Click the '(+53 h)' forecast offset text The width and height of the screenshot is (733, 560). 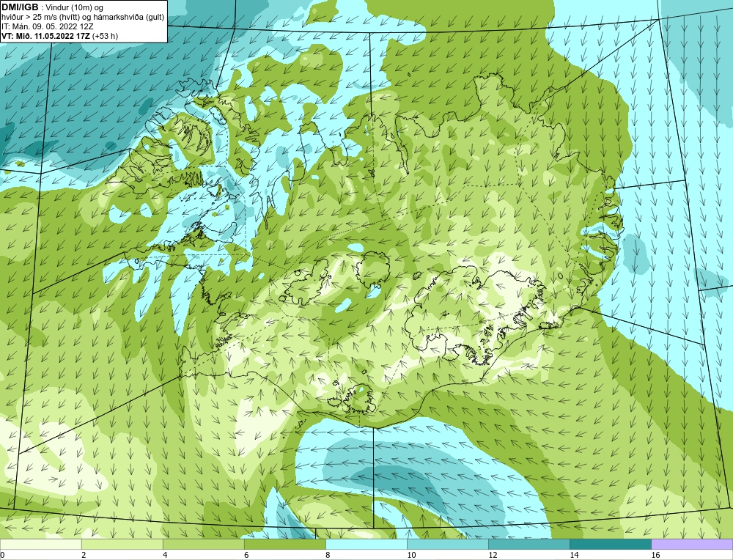[x=105, y=36]
